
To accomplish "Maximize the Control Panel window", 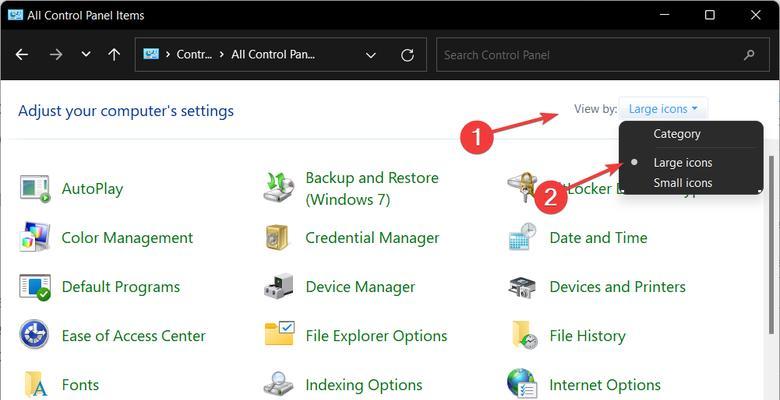I will click(x=709, y=15).
